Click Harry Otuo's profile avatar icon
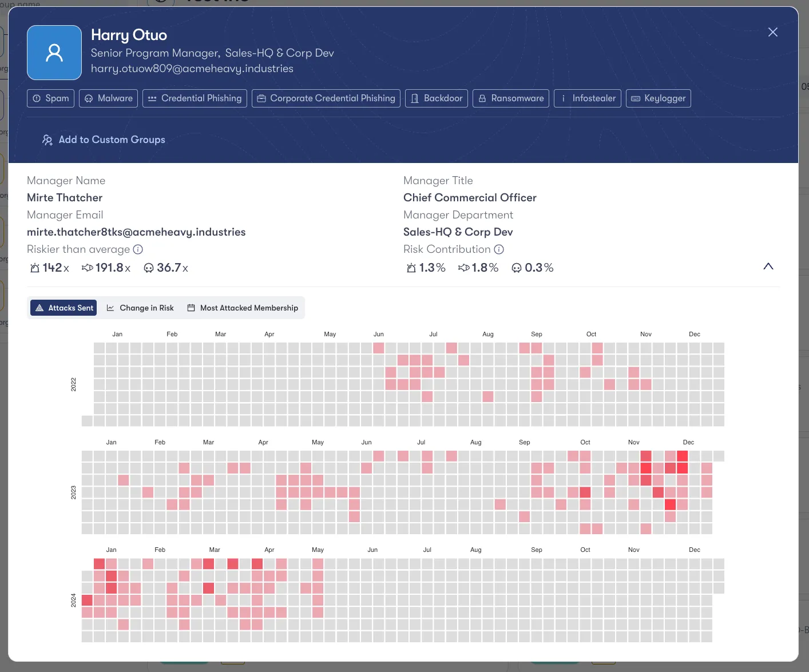The image size is (809, 672). tap(54, 52)
